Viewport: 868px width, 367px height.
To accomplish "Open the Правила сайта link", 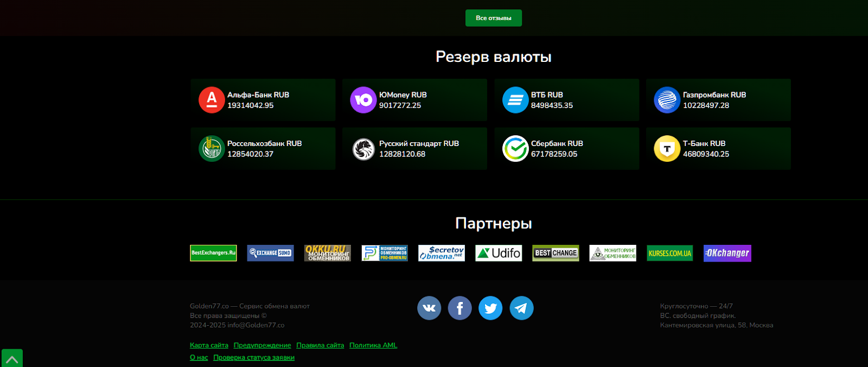I will [x=320, y=345].
